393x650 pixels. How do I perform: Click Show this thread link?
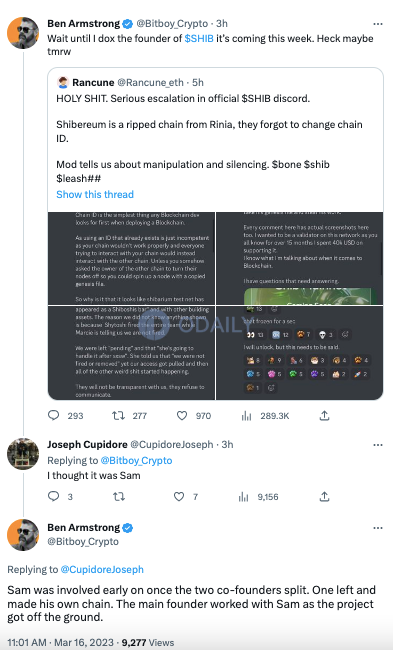click(x=95, y=194)
